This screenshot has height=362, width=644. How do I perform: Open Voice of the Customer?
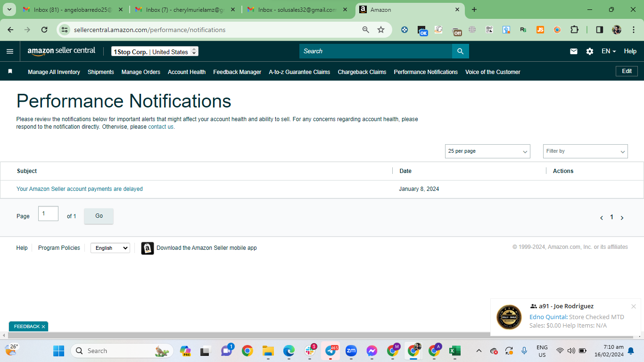pos(493,72)
